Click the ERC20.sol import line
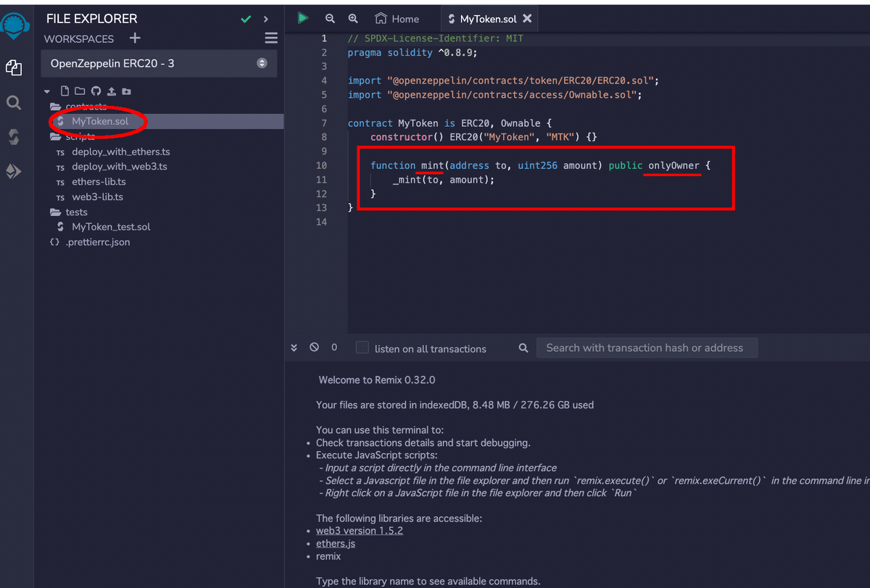 503,80
